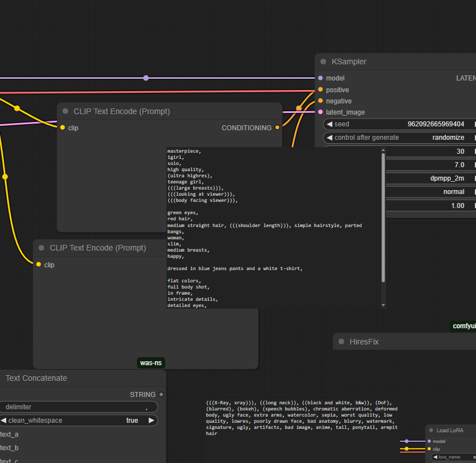Toggle clean_whitespace with left arrow

(x=4, y=421)
